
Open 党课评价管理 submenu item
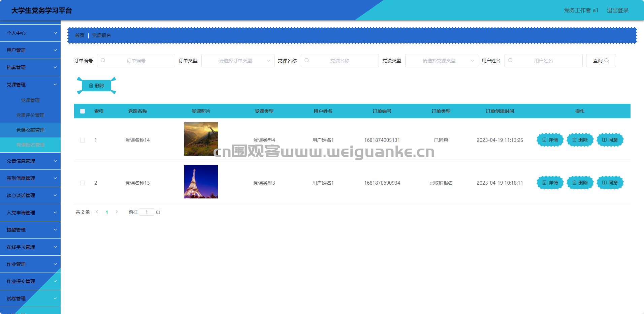pyautogui.click(x=30, y=115)
